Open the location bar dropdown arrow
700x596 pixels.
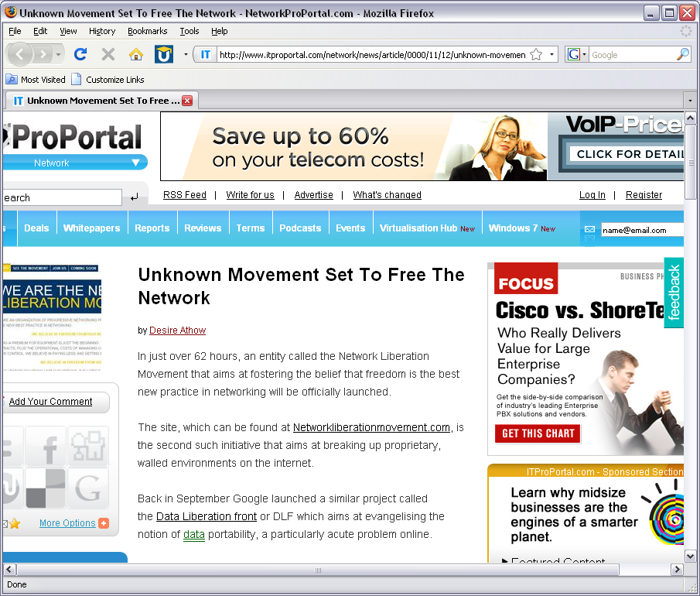551,55
